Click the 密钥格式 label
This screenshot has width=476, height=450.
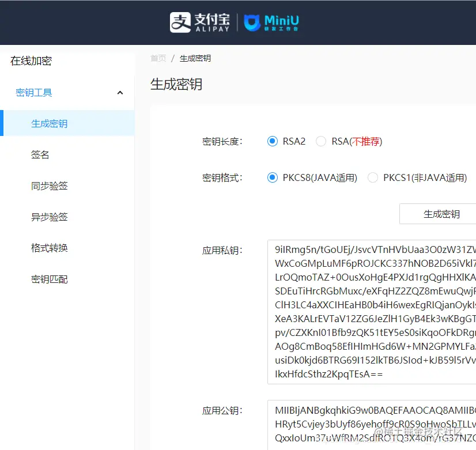coord(222,177)
